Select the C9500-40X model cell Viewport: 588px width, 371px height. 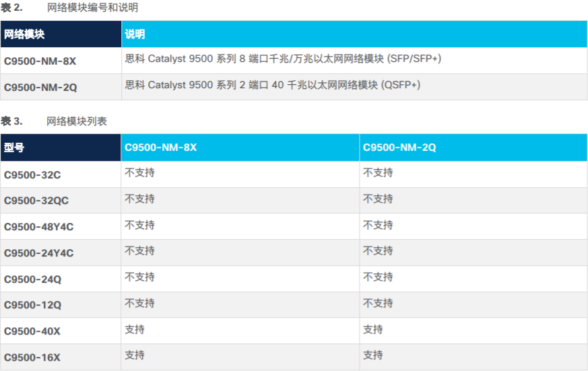[61, 331]
